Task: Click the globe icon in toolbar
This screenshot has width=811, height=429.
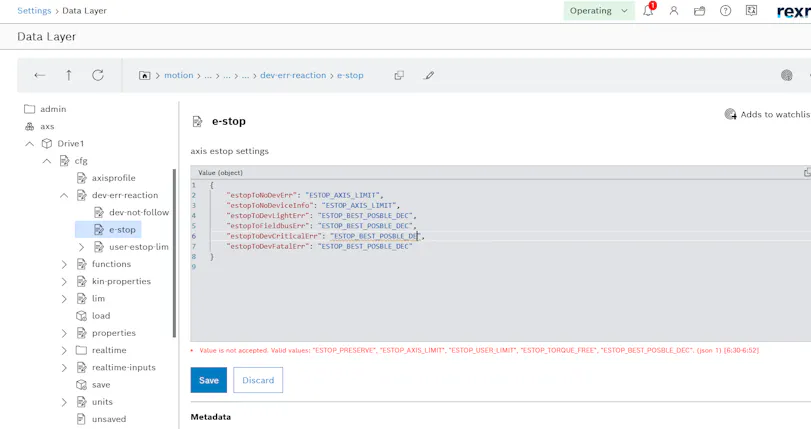Action: tap(787, 76)
